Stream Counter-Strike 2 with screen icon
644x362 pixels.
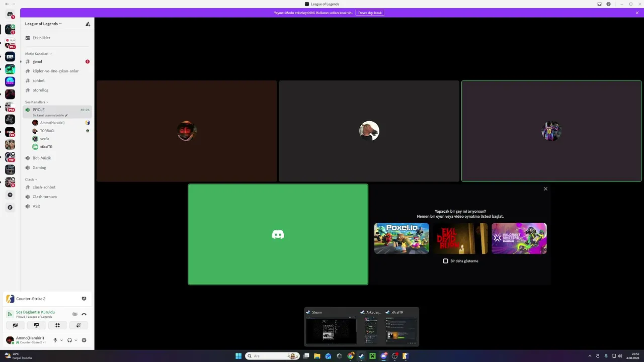pyautogui.click(x=84, y=299)
